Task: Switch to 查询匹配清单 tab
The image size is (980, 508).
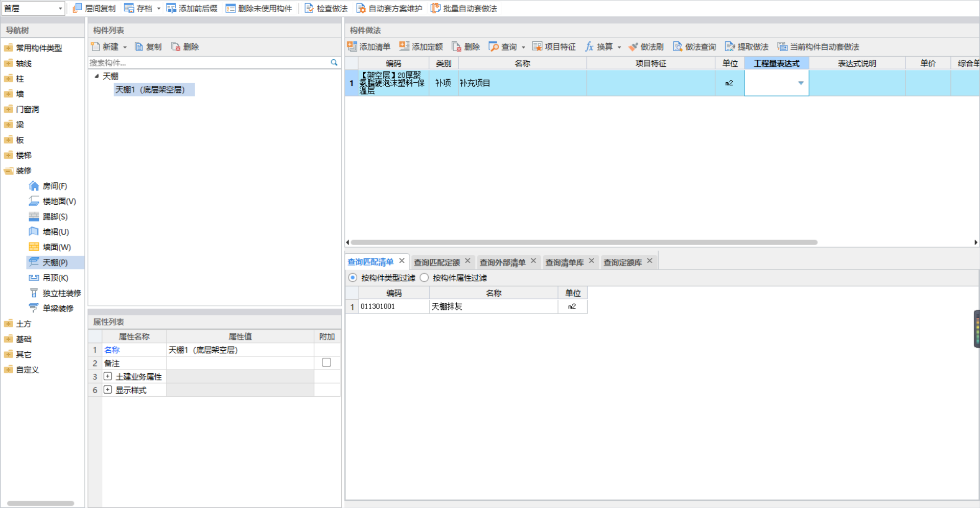Action: pyautogui.click(x=371, y=262)
